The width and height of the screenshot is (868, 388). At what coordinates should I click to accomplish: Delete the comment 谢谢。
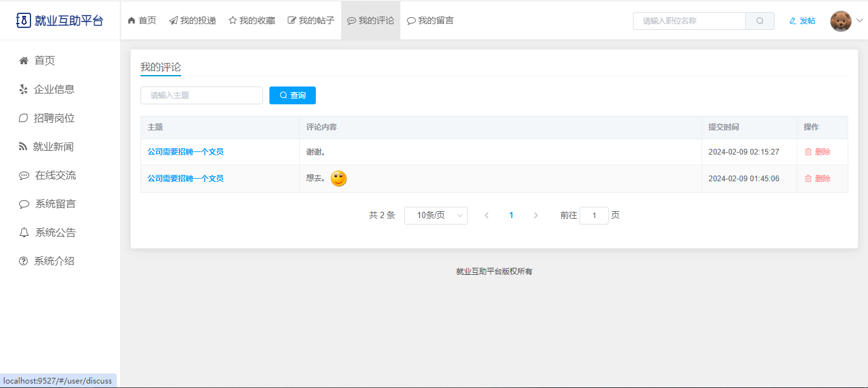817,152
